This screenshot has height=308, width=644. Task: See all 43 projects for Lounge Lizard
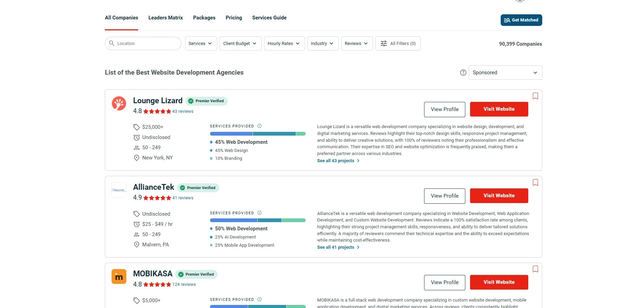coord(338,161)
